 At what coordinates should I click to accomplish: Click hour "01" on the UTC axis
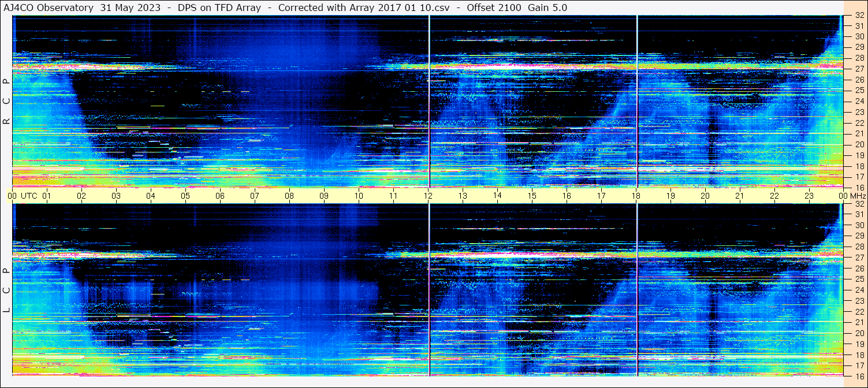click(x=47, y=196)
